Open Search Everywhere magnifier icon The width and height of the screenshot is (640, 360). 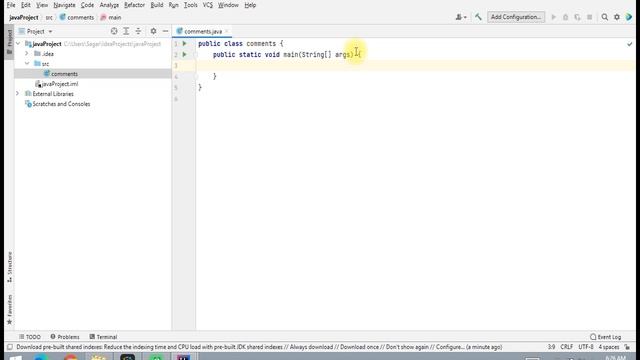click(604, 17)
